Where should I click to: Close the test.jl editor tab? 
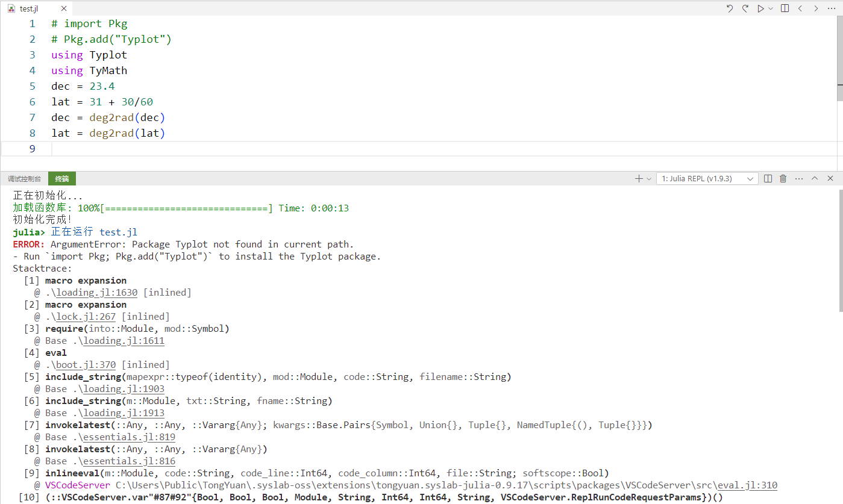[63, 9]
